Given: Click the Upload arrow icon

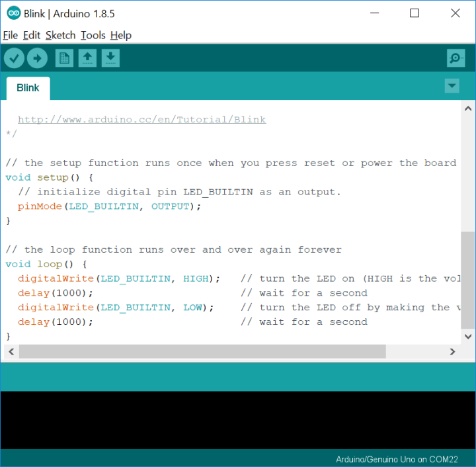Looking at the screenshot, I should point(37,58).
